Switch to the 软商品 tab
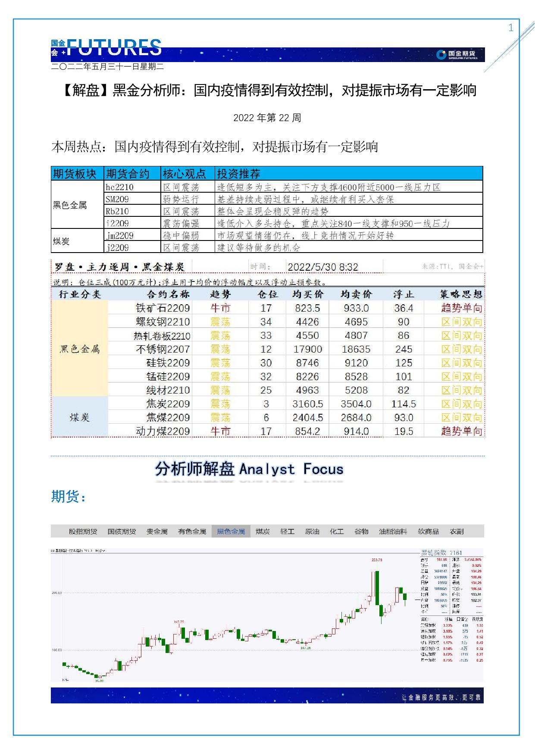 click(x=428, y=531)
